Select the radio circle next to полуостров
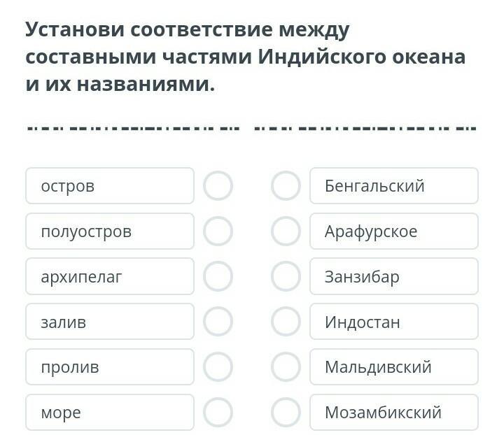The height and width of the screenshot is (435, 504). (x=218, y=231)
